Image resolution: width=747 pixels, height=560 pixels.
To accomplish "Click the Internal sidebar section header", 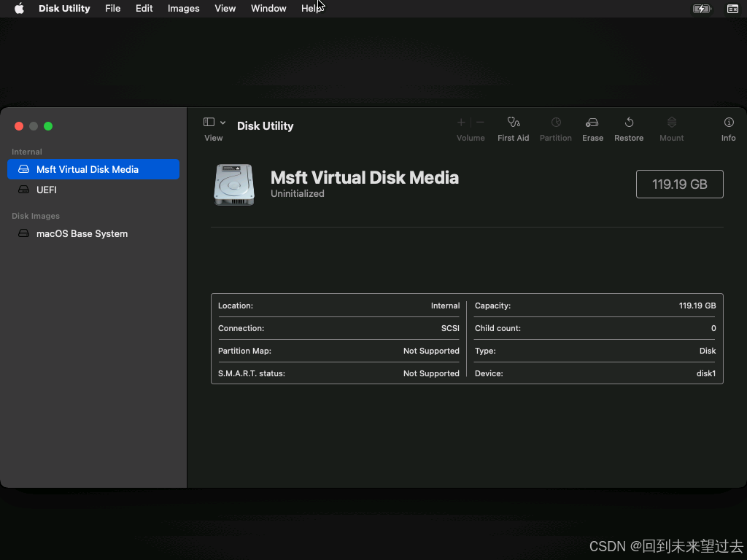I will [x=27, y=152].
